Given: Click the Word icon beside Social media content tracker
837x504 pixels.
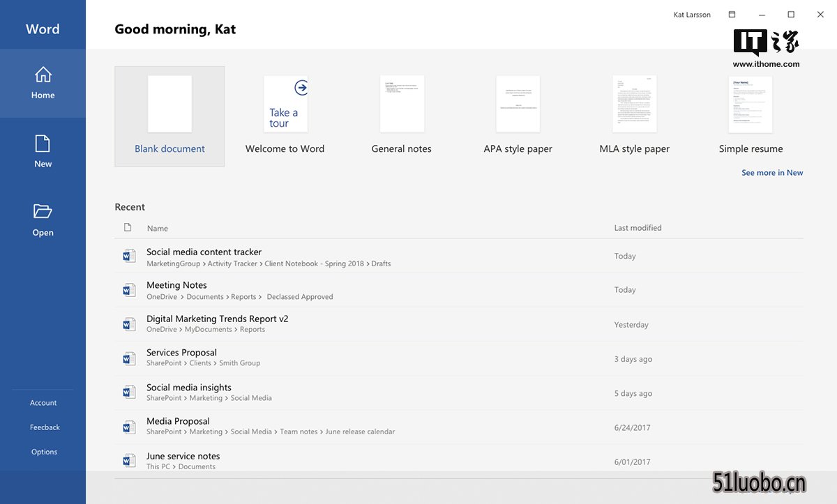Looking at the screenshot, I should pyautogui.click(x=129, y=256).
